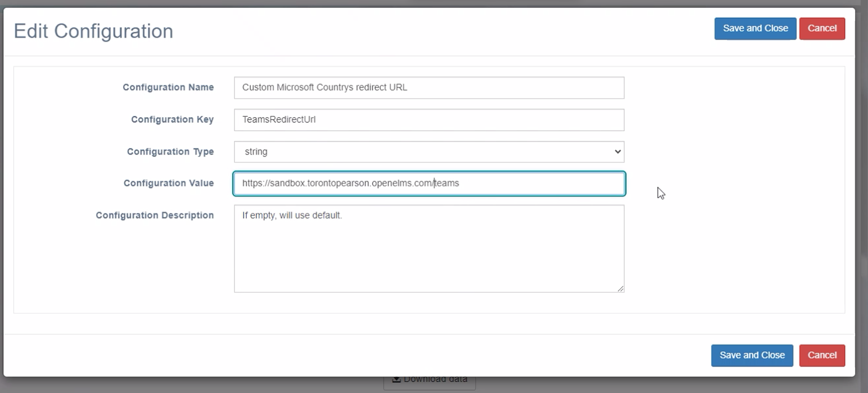This screenshot has width=868, height=393.
Task: Focus the Configuration Name text field
Action: [429, 88]
